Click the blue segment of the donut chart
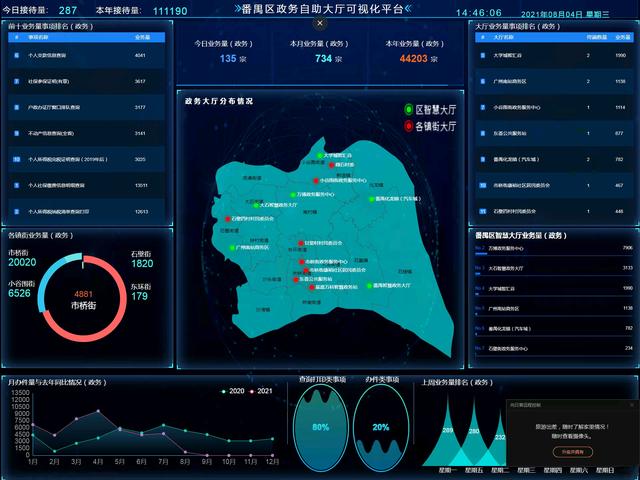The height and width of the screenshot is (480, 640). [x=42, y=286]
